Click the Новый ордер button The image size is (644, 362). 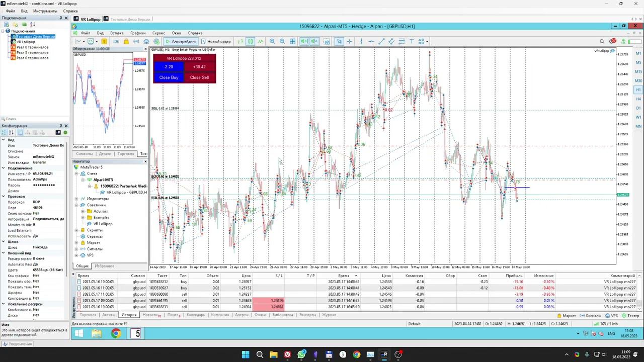216,41
